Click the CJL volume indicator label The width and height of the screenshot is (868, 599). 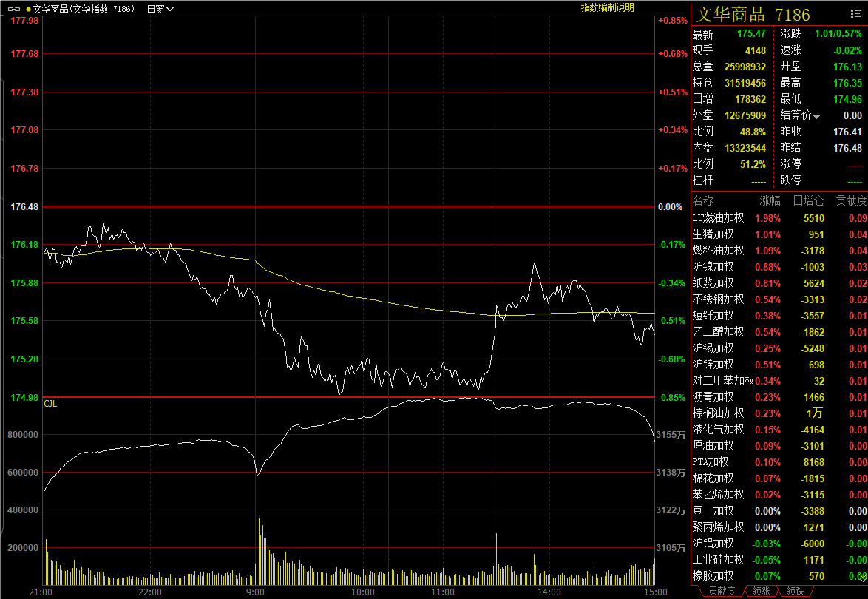pyautogui.click(x=50, y=403)
